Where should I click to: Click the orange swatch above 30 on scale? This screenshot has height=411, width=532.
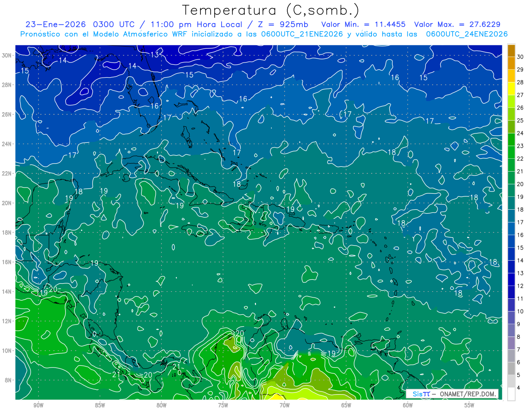point(511,50)
